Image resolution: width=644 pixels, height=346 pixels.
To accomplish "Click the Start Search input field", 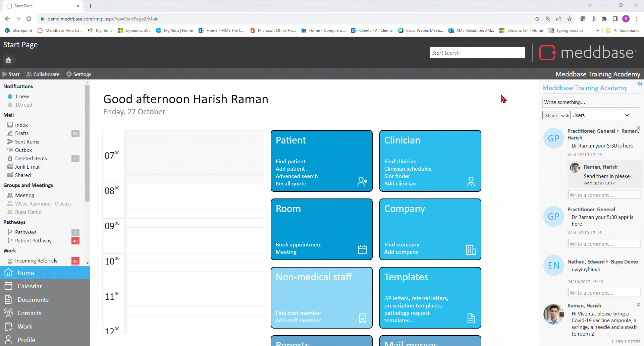I will coord(477,53).
